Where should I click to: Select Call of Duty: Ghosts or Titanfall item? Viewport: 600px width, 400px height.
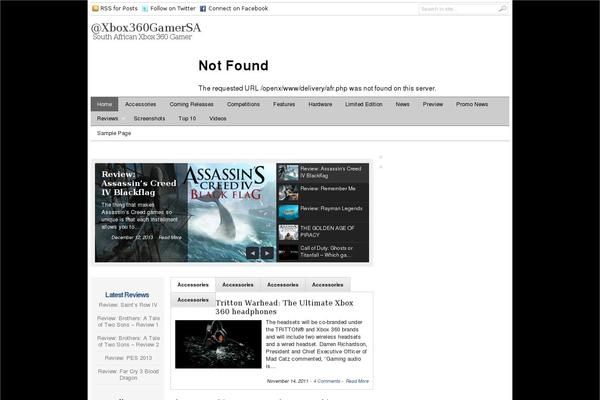click(x=323, y=252)
